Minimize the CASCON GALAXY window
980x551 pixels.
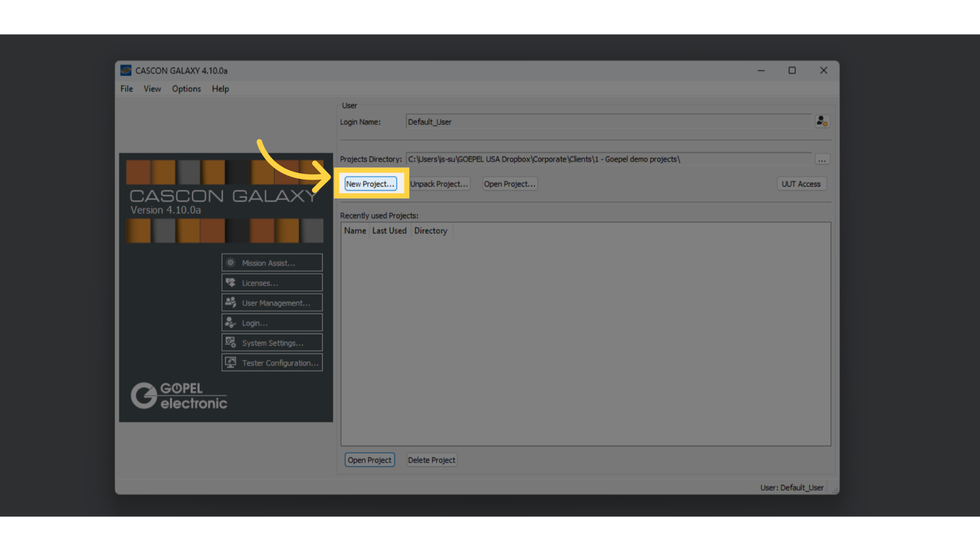click(761, 70)
